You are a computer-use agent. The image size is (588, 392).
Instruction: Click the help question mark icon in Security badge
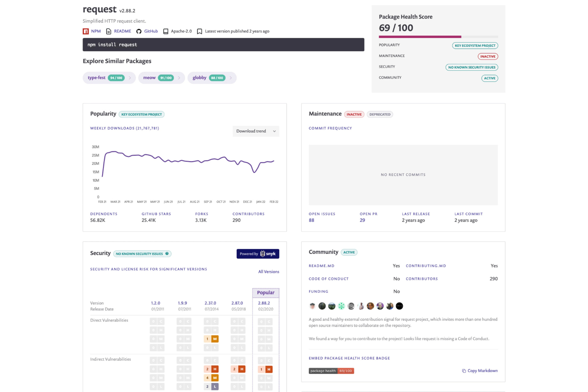click(167, 253)
